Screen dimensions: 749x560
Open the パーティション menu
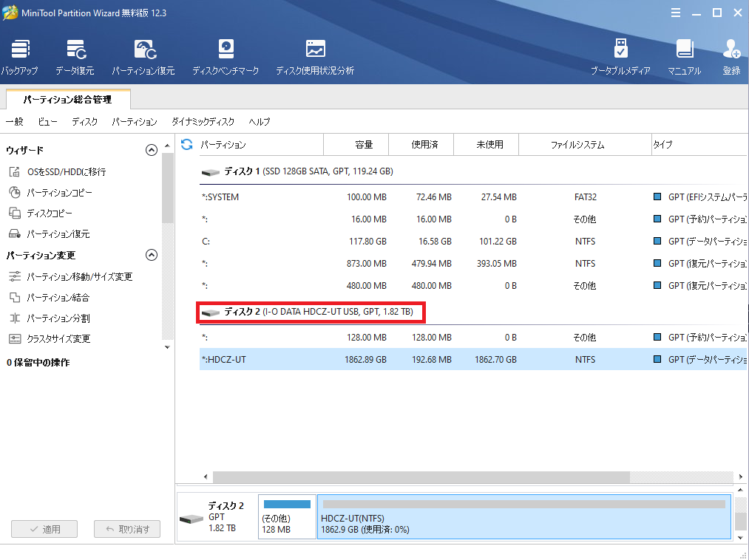point(135,122)
